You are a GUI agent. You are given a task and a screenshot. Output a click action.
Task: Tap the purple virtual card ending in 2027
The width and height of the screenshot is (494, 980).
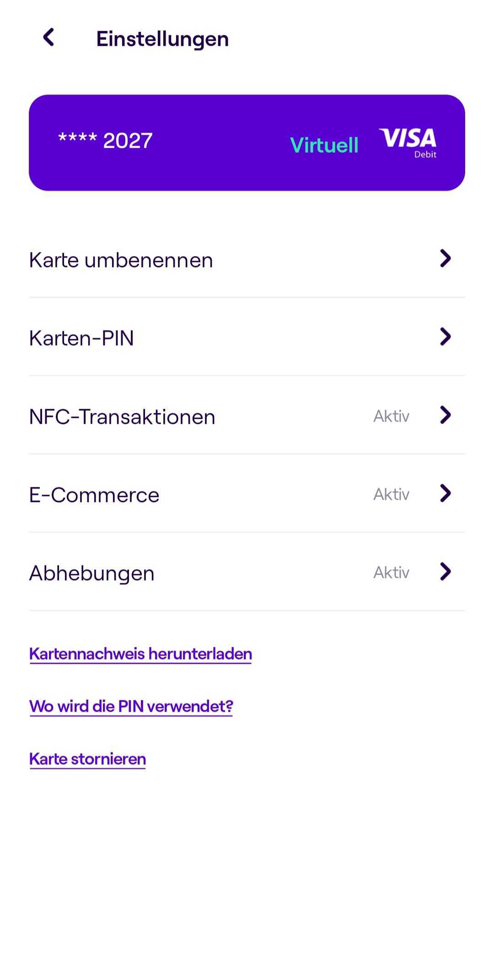pos(247,143)
